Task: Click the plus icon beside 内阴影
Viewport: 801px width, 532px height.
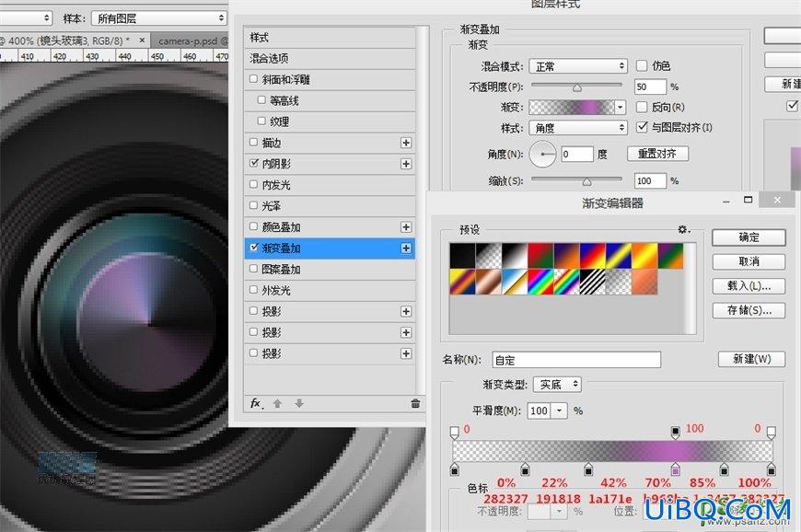Action: [406, 164]
